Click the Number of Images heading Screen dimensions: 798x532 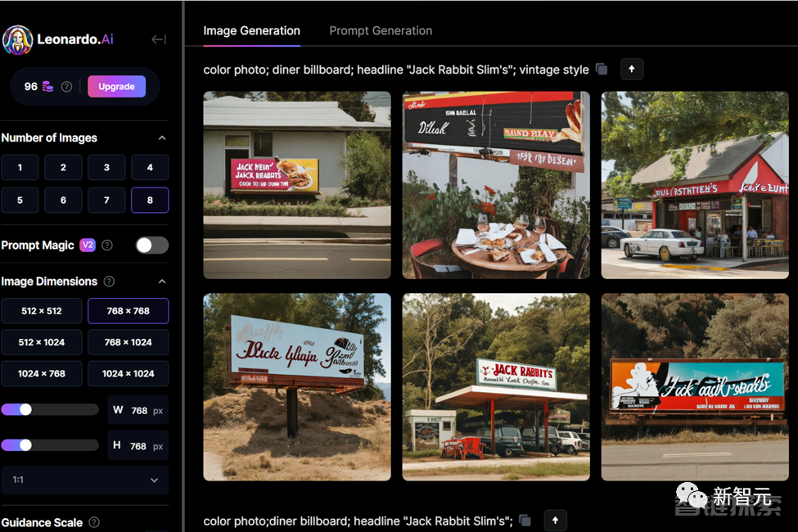click(x=49, y=138)
